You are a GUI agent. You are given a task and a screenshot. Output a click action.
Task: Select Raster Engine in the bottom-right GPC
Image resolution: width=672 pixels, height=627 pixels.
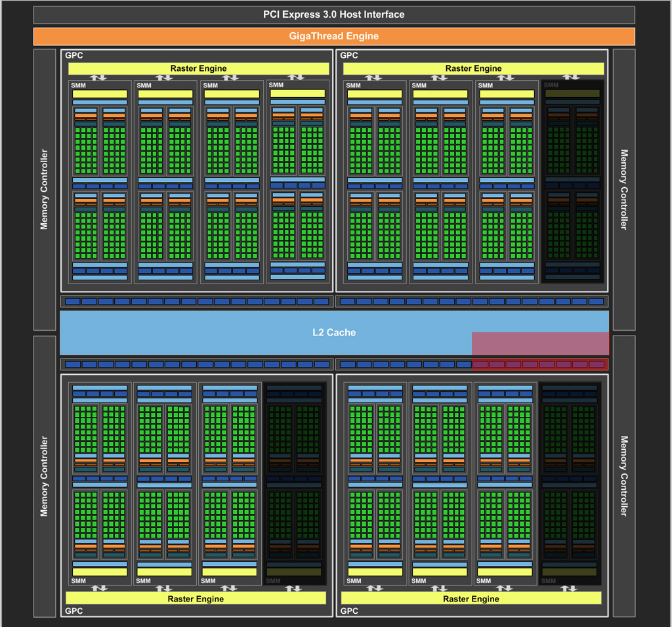pyautogui.click(x=471, y=598)
